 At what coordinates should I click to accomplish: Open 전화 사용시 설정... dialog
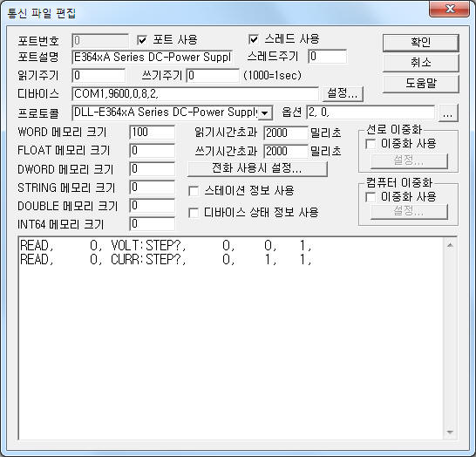click(x=257, y=168)
